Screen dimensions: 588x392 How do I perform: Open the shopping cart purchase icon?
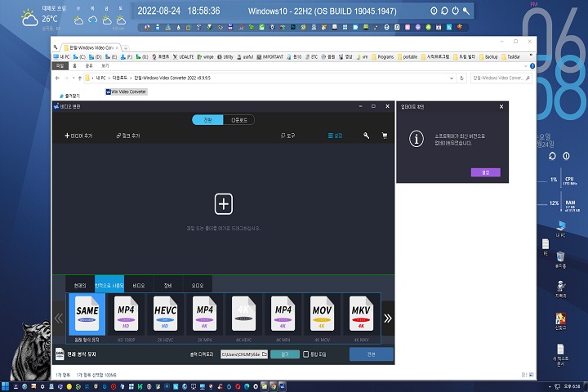384,136
